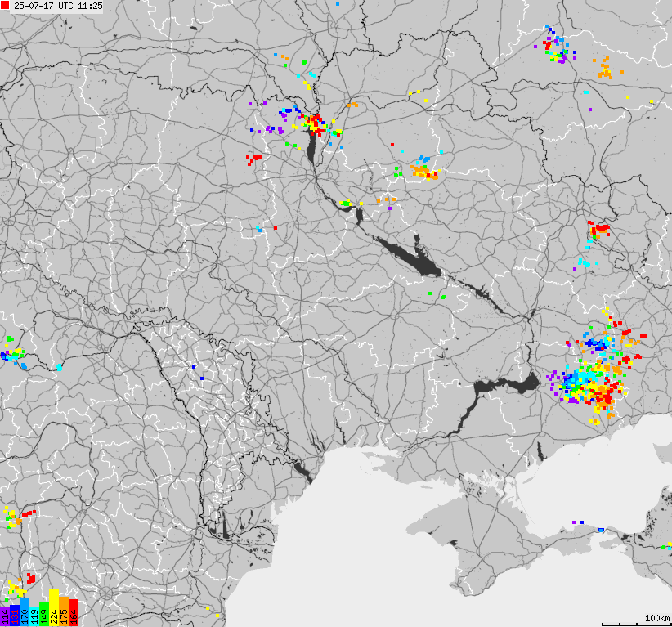The height and width of the screenshot is (627, 672).
Task: Click the light blue legend bar labeled 170
Action: click(x=25, y=611)
